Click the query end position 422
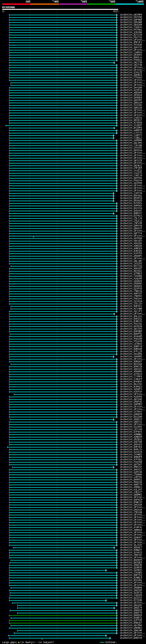This screenshot has height=644, width=146. 115,11
